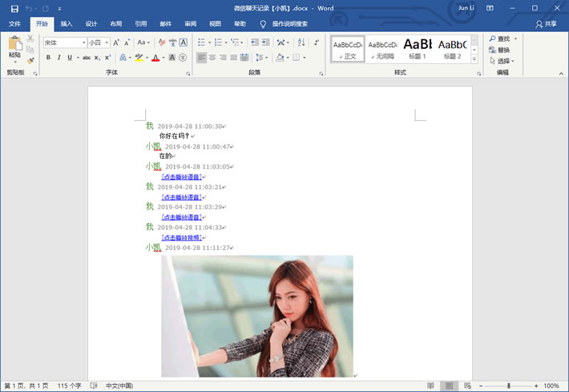Click the Save icon in quick access toolbar
Viewport: 569px width, 392px height.
(x=14, y=8)
